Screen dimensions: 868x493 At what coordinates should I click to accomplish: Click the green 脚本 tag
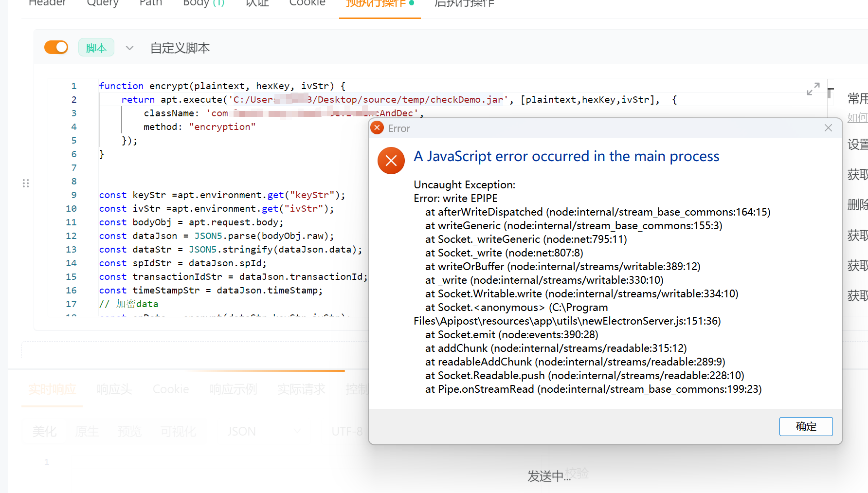96,48
